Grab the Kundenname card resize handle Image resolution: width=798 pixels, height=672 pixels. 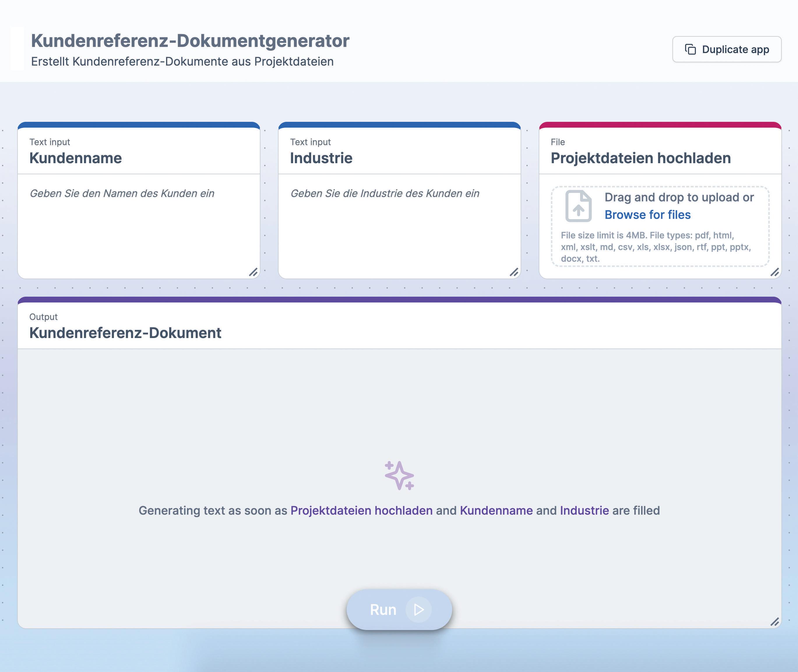point(253,272)
